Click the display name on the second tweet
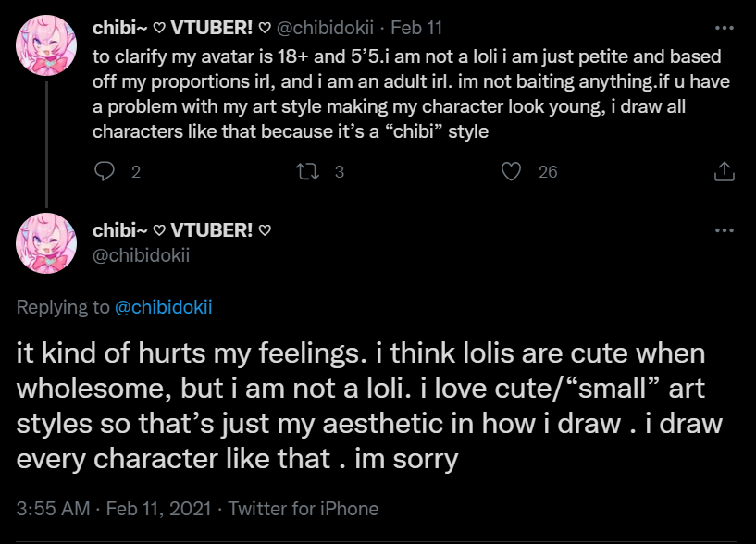 pos(180,230)
